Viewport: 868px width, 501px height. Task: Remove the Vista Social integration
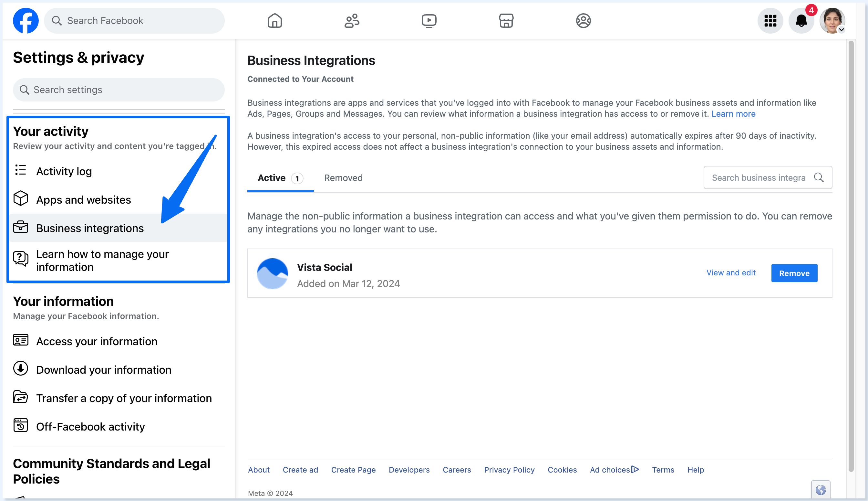tap(794, 273)
